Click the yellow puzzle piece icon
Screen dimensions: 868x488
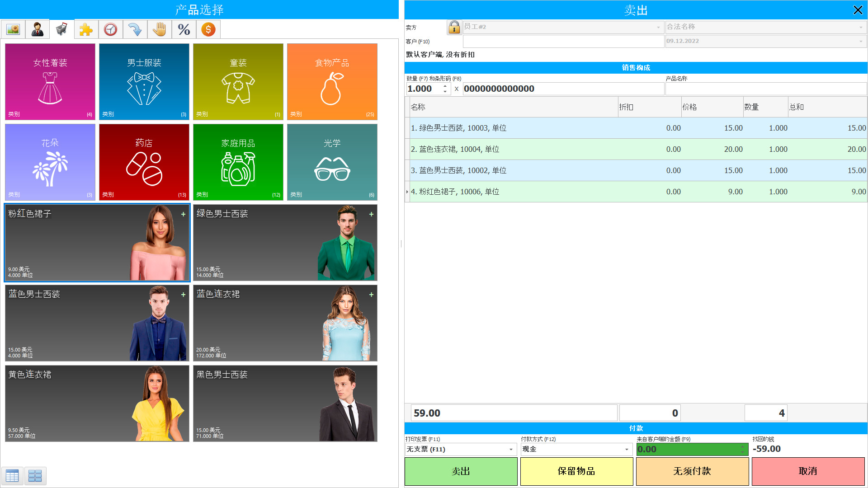pyautogui.click(x=86, y=30)
